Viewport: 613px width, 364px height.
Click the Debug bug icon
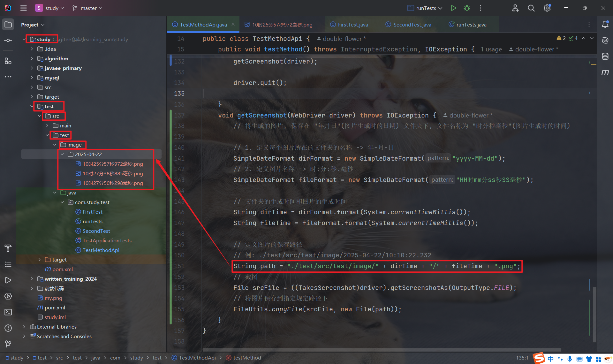coord(467,8)
